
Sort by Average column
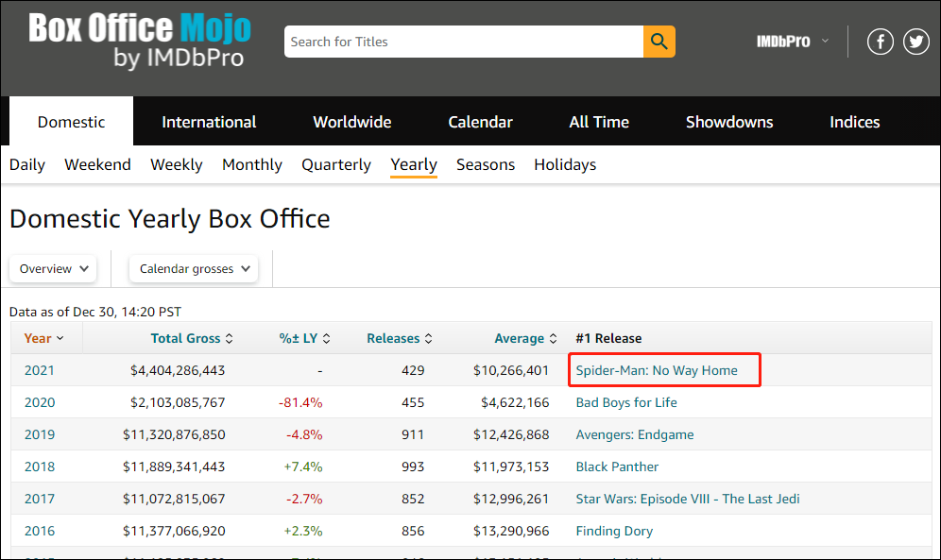pos(525,338)
